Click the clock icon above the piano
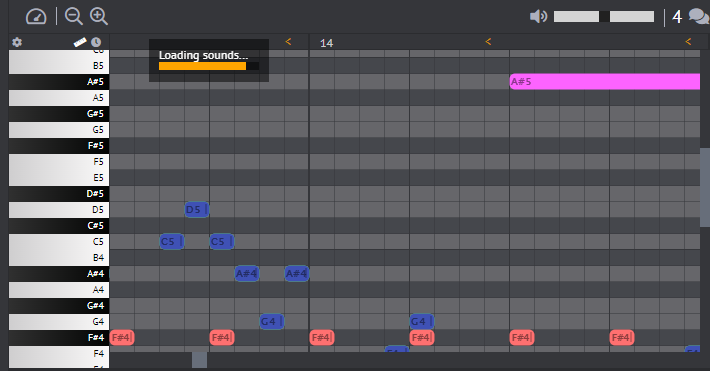Screen dimensions: 710x371 click(x=96, y=42)
